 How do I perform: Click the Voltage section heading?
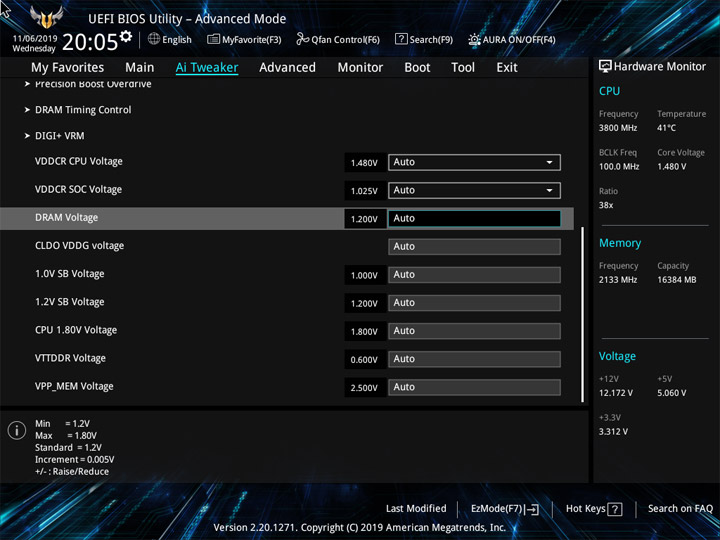tap(617, 356)
